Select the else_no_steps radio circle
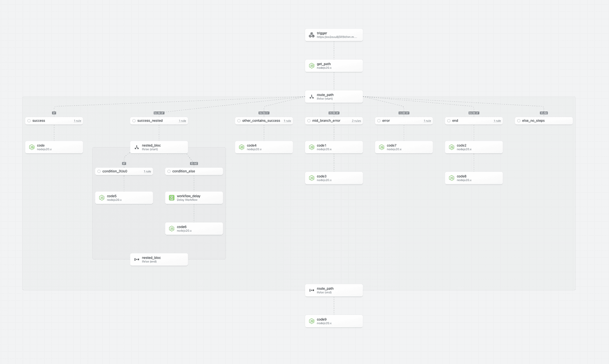 (x=519, y=121)
